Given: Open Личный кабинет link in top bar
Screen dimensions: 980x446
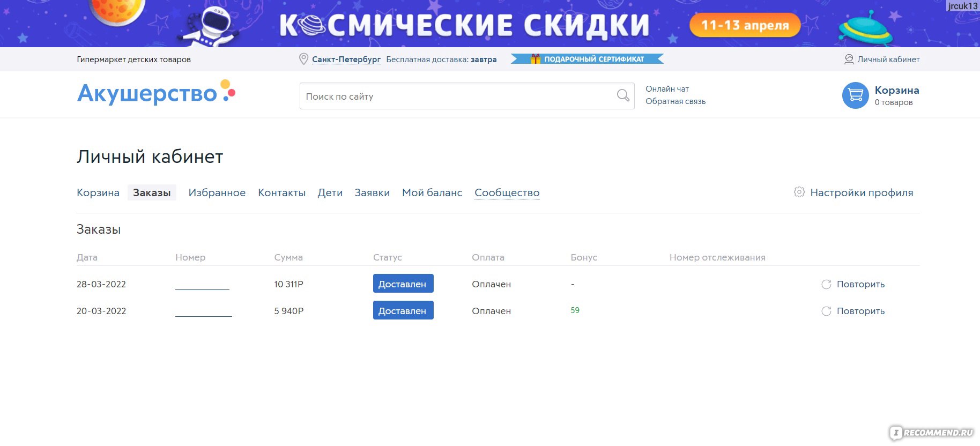Looking at the screenshot, I should 888,60.
